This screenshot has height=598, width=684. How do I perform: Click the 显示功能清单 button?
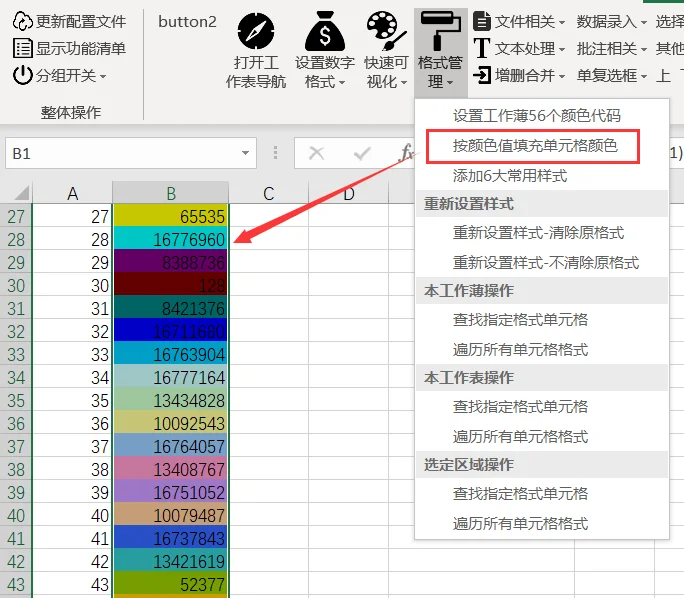coord(69,48)
